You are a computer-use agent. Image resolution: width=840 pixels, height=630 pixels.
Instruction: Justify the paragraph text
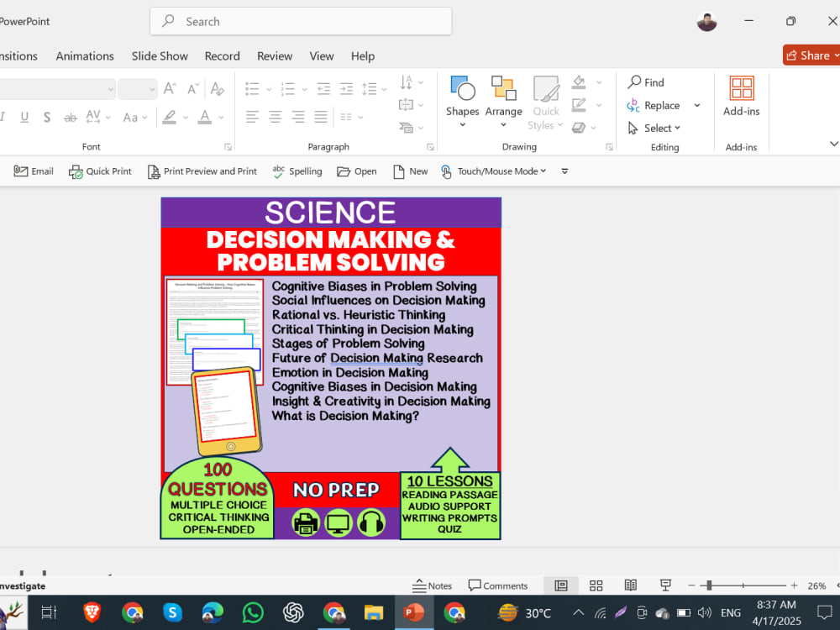[321, 117]
